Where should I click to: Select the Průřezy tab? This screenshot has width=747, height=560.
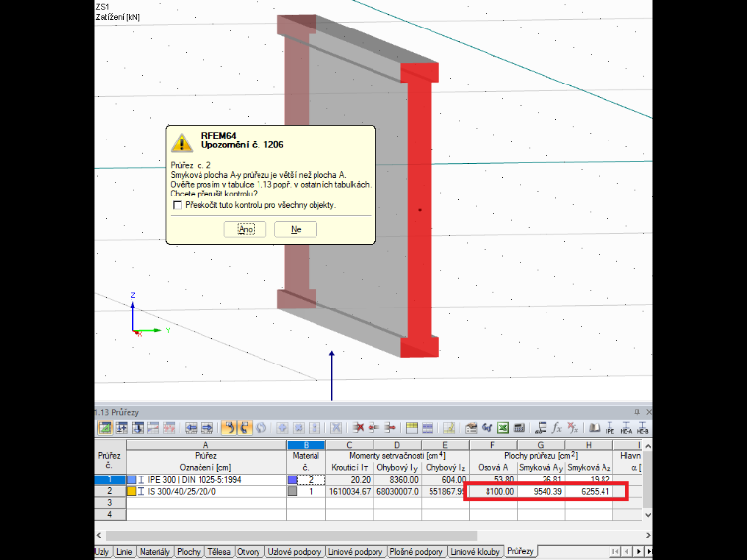click(520, 551)
